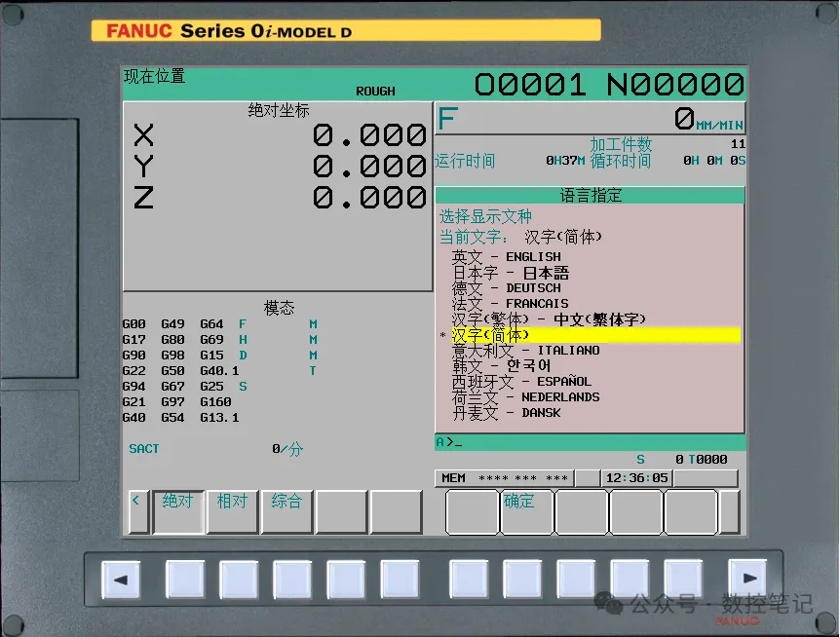Click modal code G17

134,340
